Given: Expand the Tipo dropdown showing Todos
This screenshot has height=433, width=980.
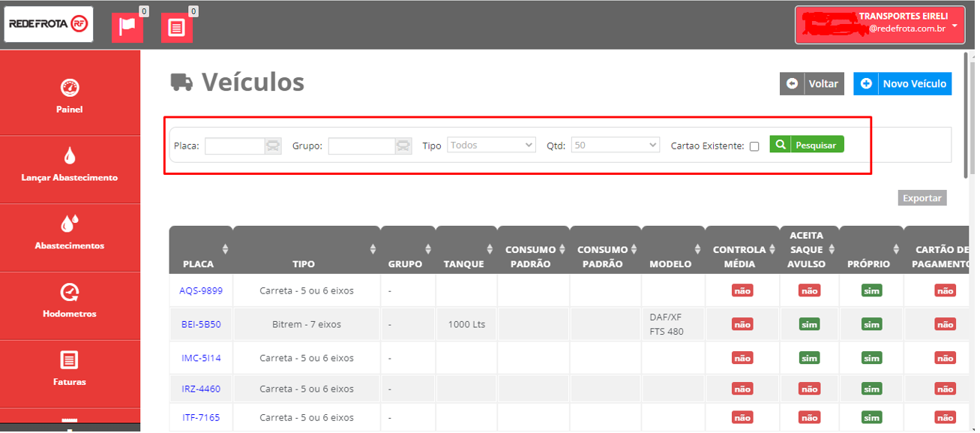Looking at the screenshot, I should (491, 145).
